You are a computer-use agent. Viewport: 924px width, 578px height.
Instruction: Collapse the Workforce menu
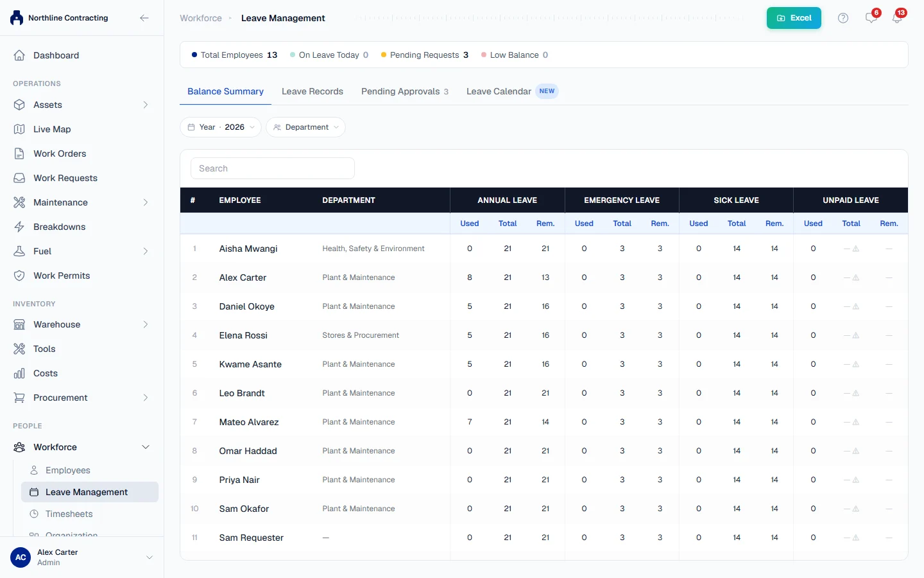click(x=82, y=447)
